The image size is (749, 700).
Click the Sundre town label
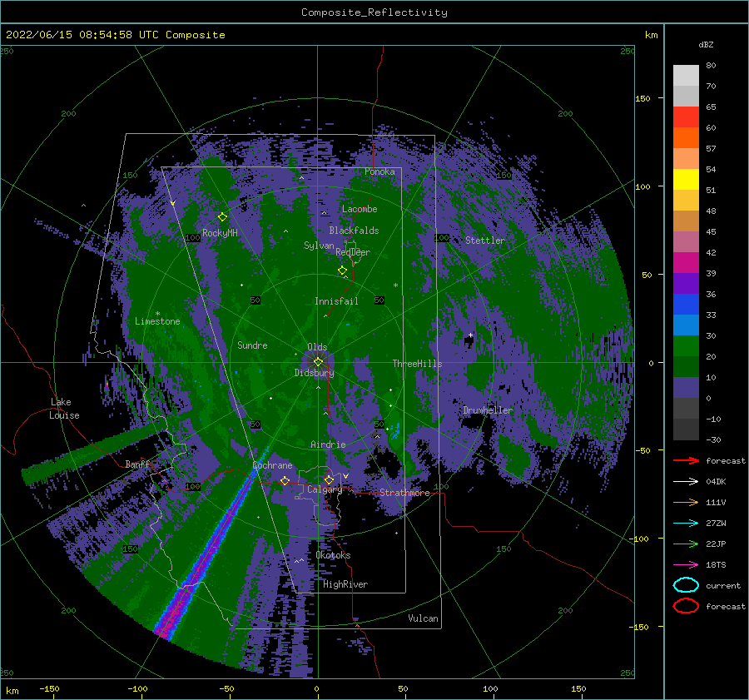pos(253,345)
